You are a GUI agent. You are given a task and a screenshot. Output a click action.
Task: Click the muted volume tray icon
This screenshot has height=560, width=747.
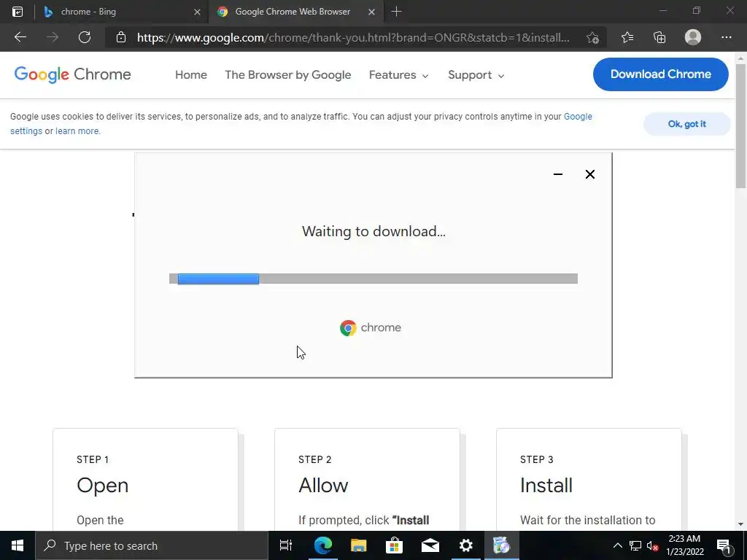tap(652, 545)
